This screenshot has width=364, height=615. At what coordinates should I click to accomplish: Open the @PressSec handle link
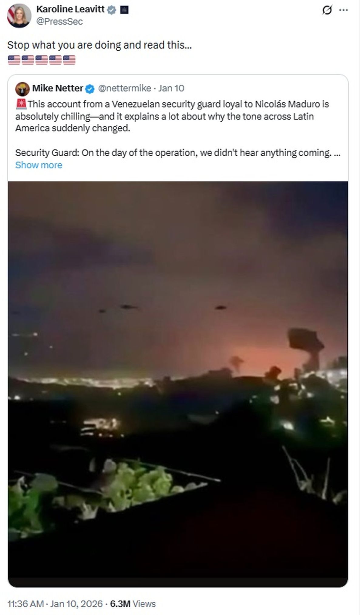pyautogui.click(x=59, y=22)
